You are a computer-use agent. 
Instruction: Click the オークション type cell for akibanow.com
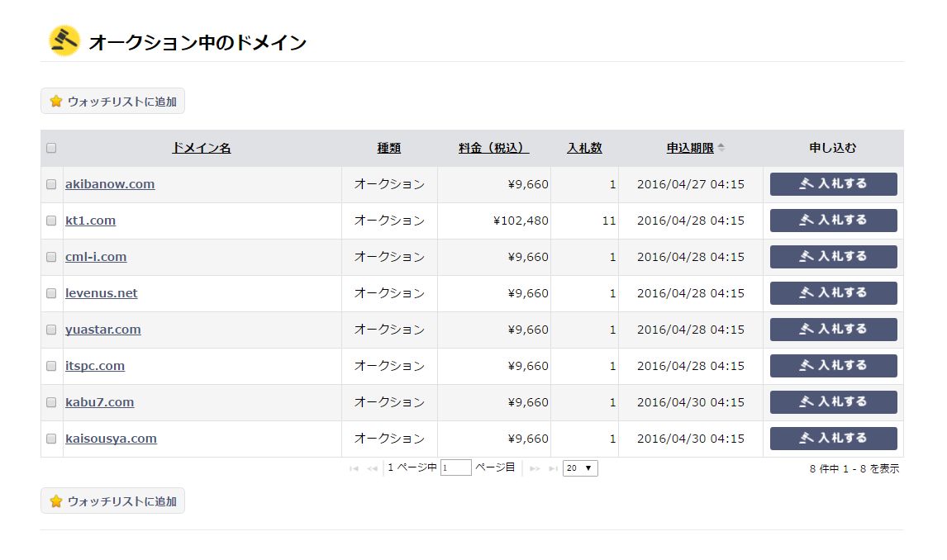(389, 184)
